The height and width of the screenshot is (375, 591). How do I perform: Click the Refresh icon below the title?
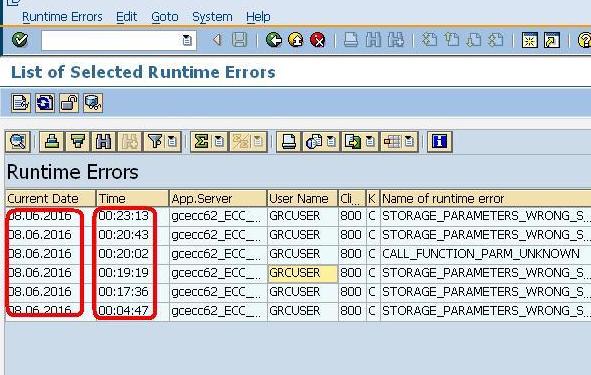(x=45, y=103)
